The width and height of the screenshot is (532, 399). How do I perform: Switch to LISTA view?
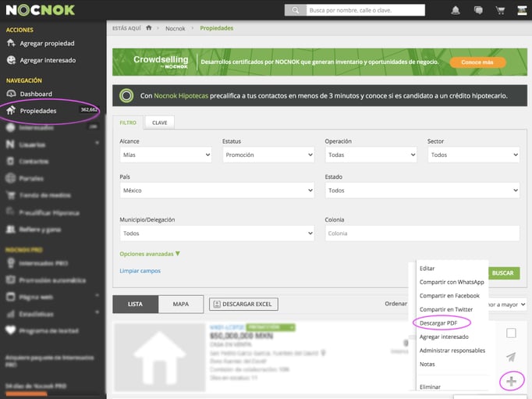coord(135,304)
